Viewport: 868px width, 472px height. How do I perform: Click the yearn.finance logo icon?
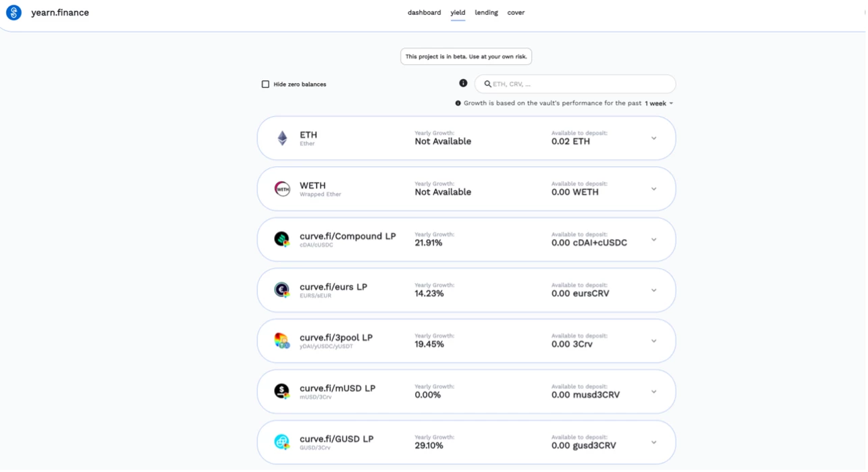coord(13,12)
